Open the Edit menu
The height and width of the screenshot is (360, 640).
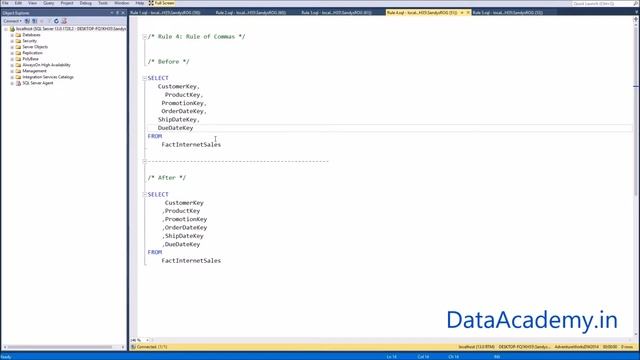click(18, 3)
